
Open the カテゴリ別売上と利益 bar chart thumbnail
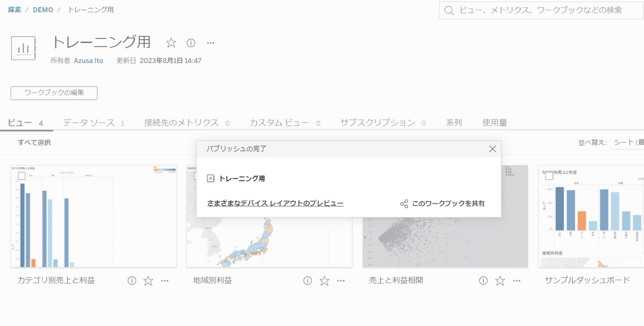pos(94,216)
